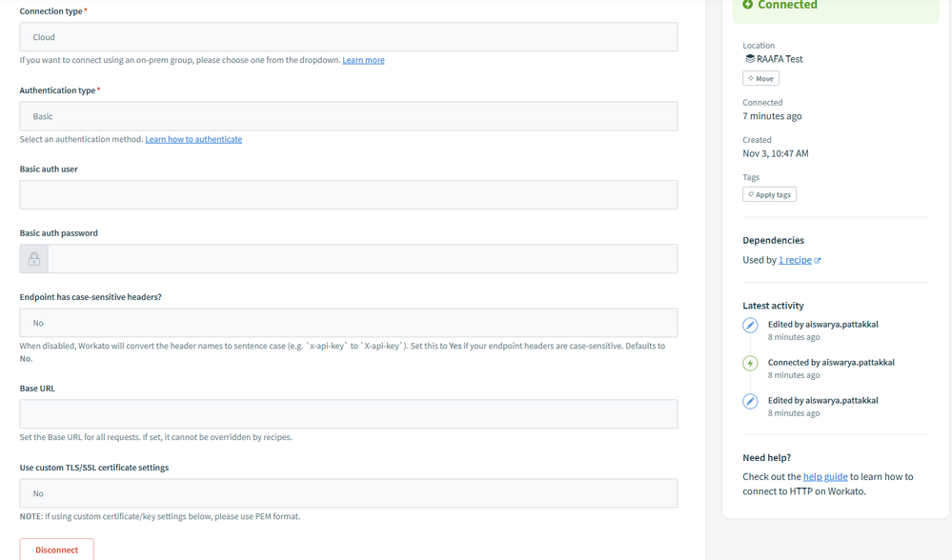This screenshot has height=560, width=952.
Task: Click the bottom Edited activity pencil icon
Action: 750,401
